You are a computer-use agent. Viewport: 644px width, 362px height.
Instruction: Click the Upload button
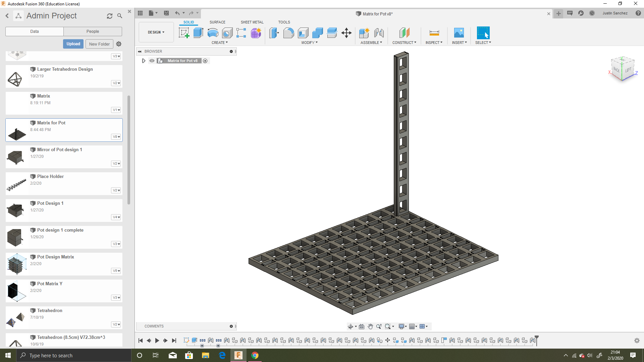coord(73,44)
